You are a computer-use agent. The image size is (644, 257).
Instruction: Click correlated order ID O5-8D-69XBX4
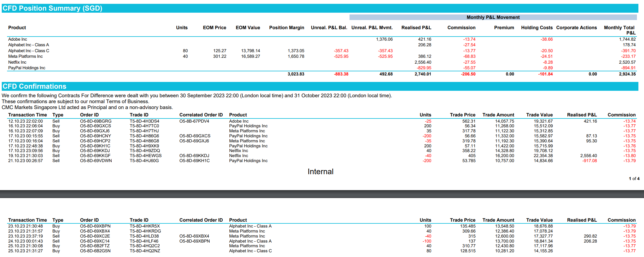(195, 236)
